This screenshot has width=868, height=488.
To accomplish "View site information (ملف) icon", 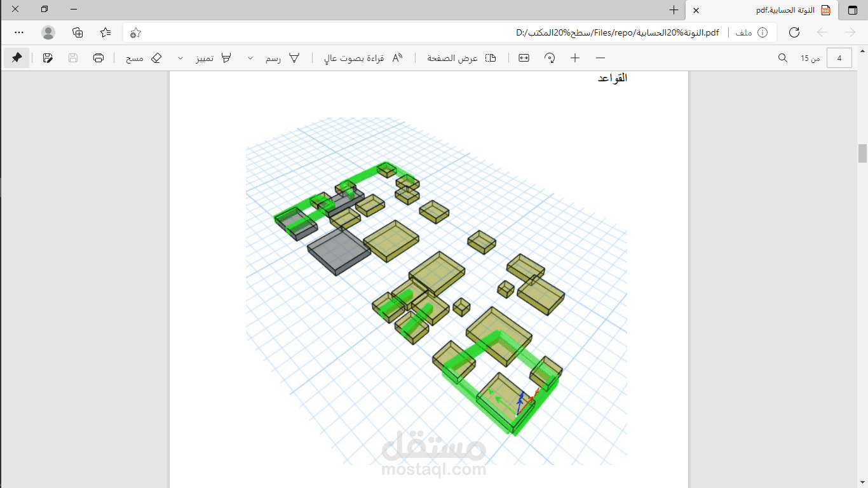I will click(x=763, y=32).
